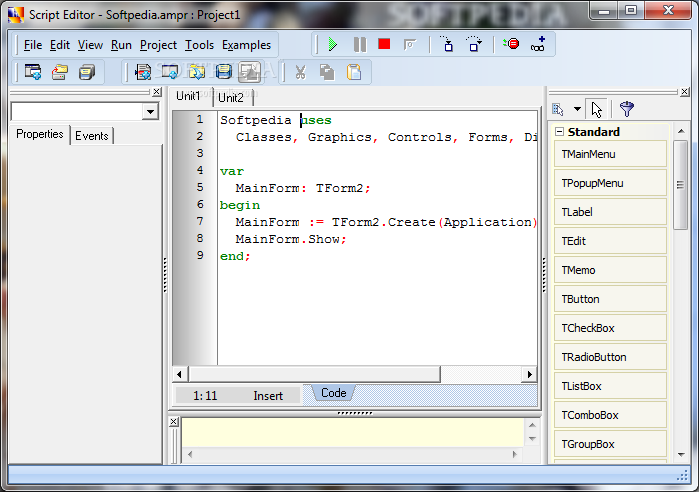The image size is (699, 492).
Task: Cut selection with scissors icon
Action: coord(300,72)
